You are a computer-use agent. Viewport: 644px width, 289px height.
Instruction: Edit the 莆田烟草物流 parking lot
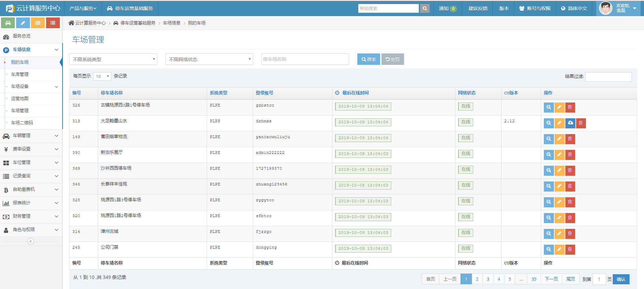[559, 139]
